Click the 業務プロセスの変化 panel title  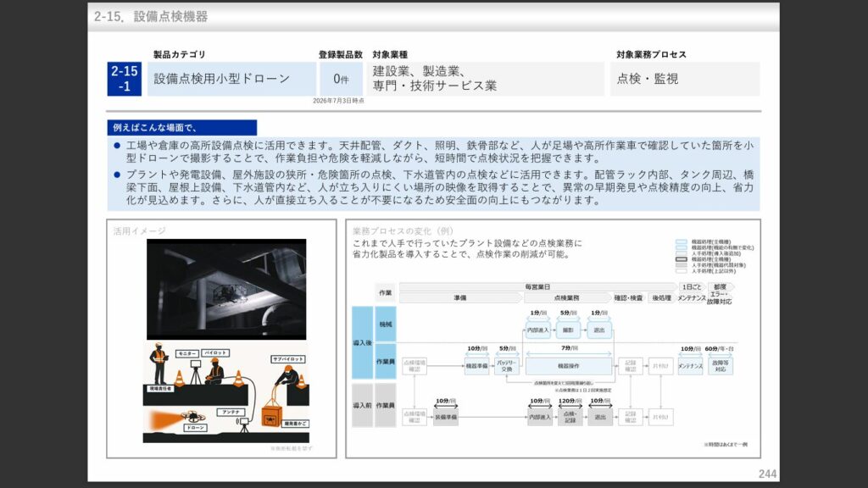pos(403,230)
